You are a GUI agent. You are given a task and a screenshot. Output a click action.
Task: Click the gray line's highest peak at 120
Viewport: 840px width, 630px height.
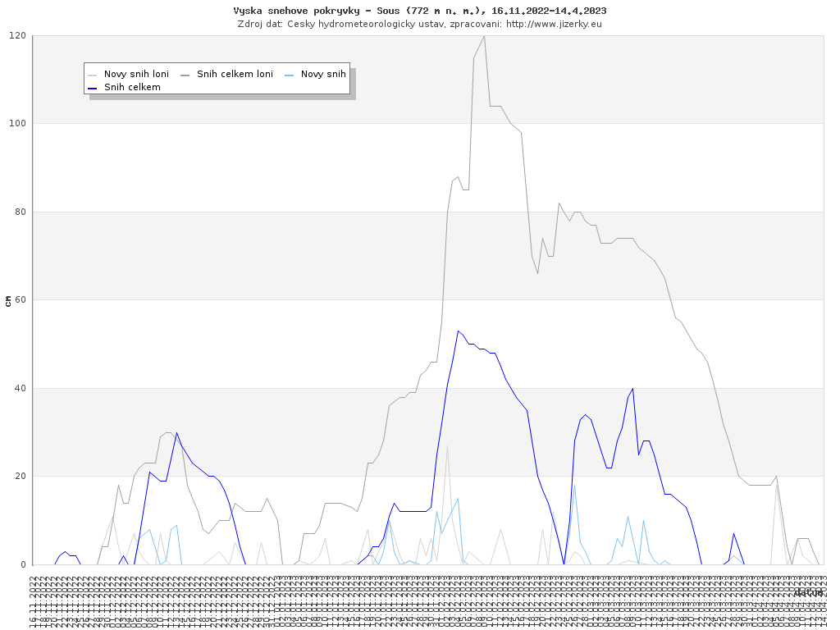[484, 36]
